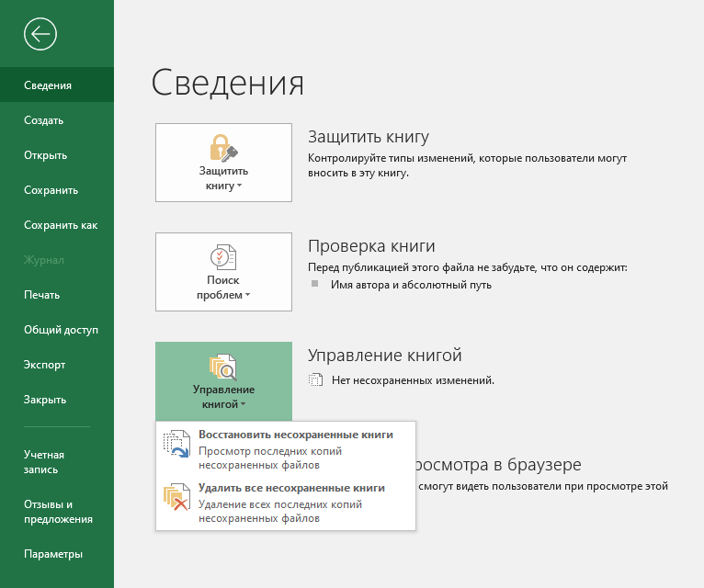Click the Защитить книгу section heading

369,137
